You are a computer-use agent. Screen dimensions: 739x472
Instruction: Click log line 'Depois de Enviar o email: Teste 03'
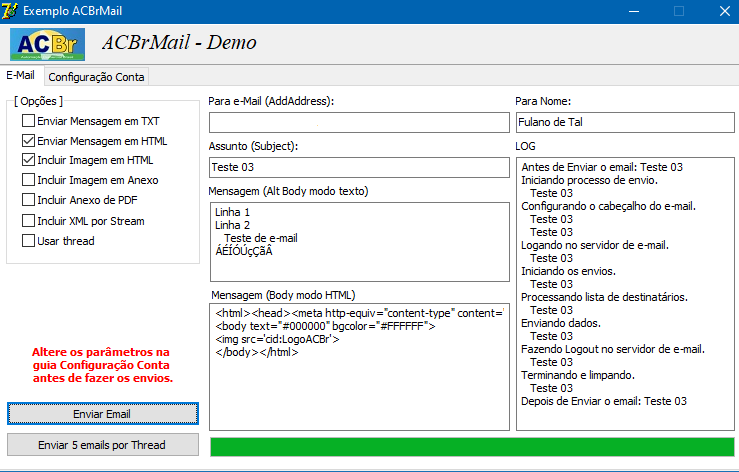(604, 401)
